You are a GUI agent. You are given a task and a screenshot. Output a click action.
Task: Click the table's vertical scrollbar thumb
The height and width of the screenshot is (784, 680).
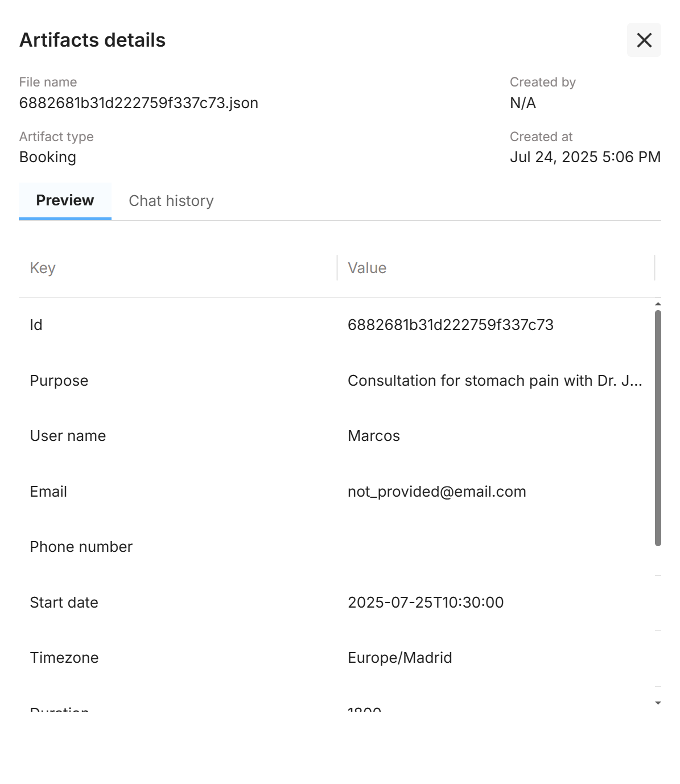(x=658, y=427)
